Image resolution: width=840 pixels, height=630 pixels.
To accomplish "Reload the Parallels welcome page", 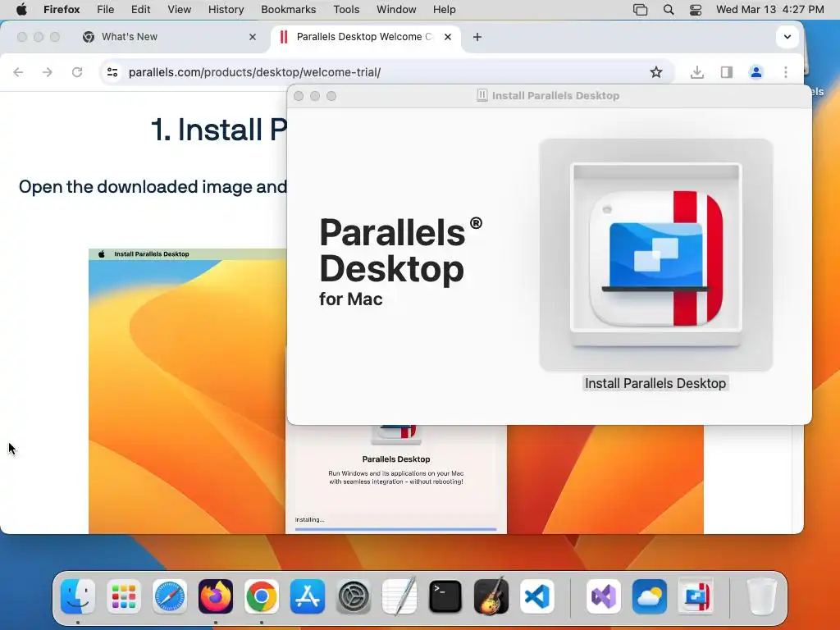I will (77, 72).
